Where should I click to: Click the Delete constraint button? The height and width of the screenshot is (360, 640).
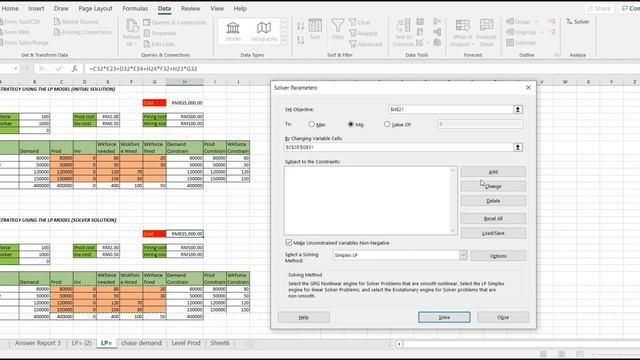(493, 201)
